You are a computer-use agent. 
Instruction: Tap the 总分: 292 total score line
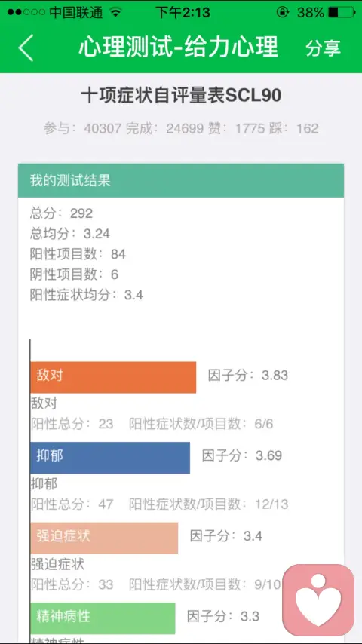coord(61,213)
